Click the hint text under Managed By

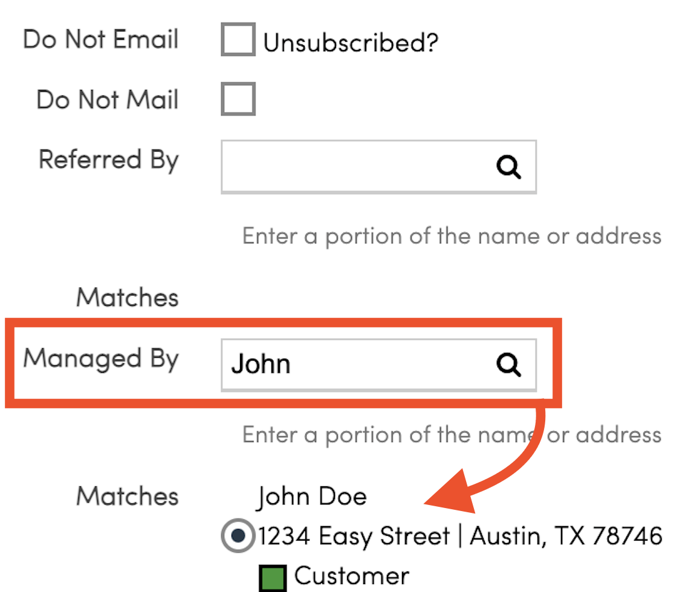pos(452,434)
